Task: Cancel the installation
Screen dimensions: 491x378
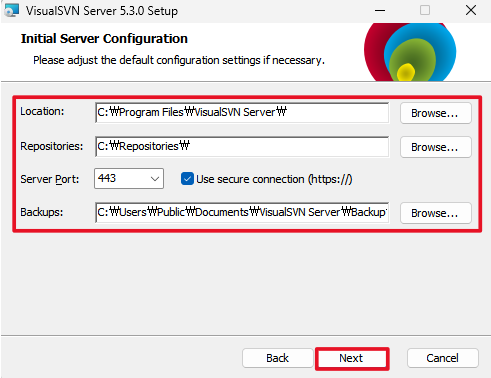Action: pyautogui.click(x=443, y=358)
